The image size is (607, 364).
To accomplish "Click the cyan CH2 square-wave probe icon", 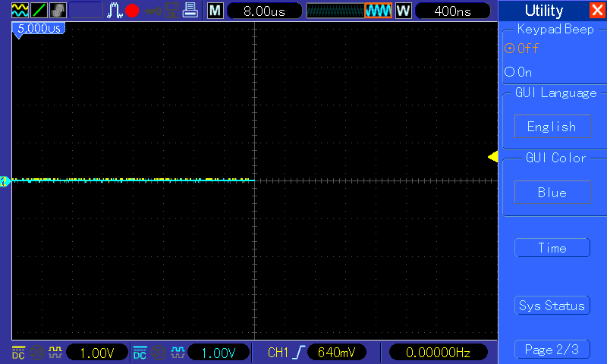I will click(178, 353).
